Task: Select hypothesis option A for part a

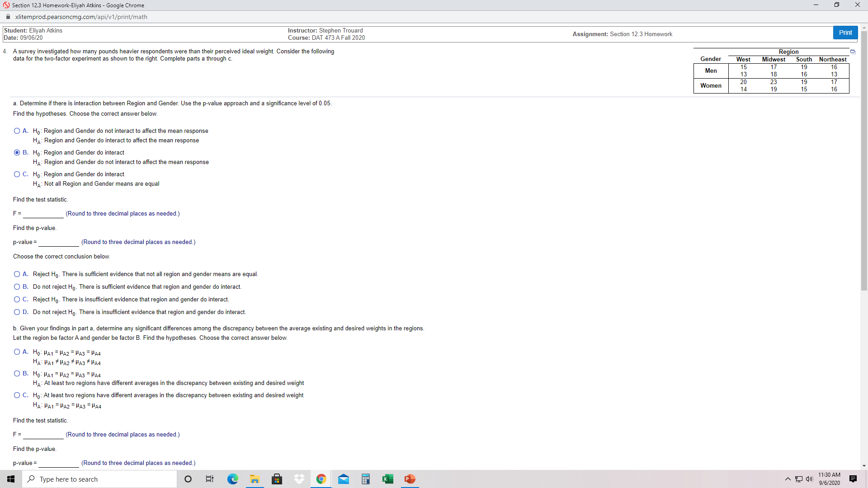Action: (x=17, y=131)
